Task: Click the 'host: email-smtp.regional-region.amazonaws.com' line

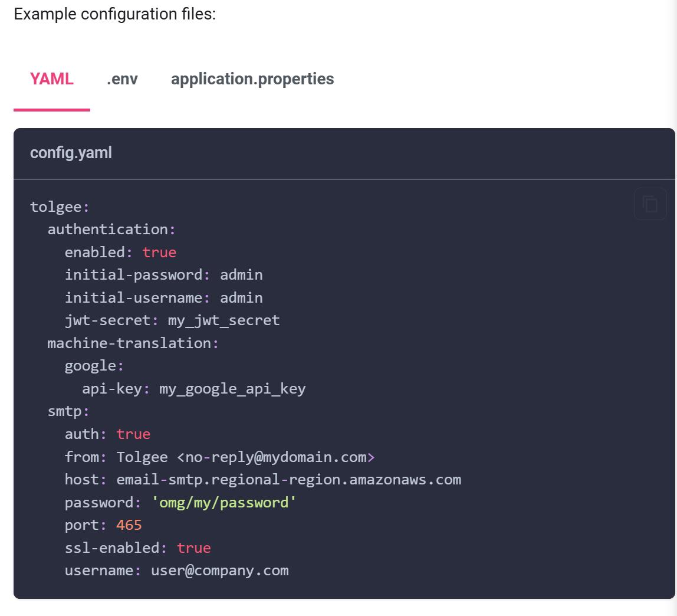Action: point(263,480)
